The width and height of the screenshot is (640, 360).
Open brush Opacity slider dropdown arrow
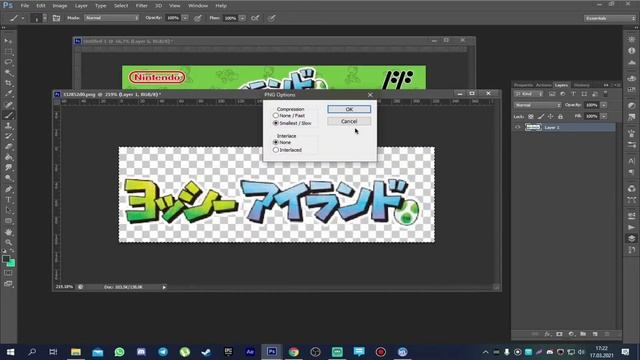tap(185, 18)
